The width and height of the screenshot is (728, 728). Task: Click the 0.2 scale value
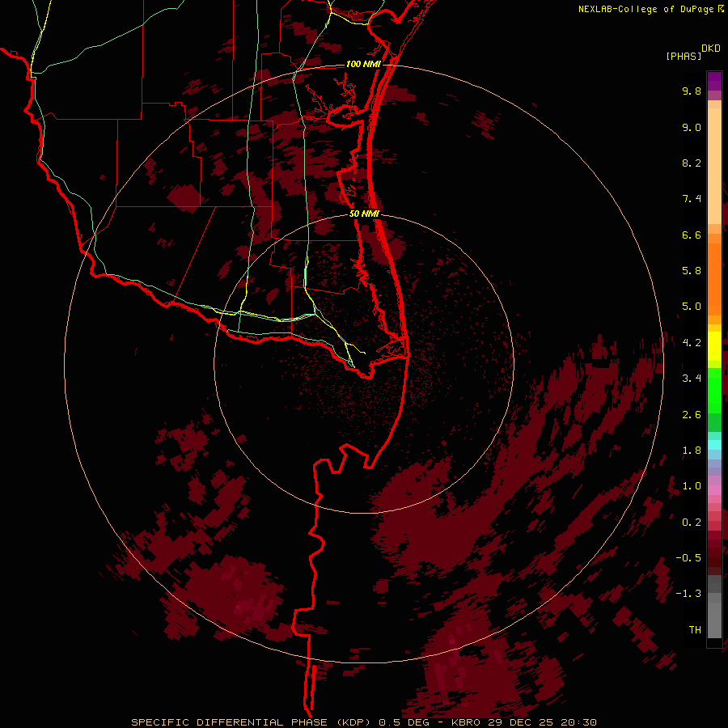[692, 523]
